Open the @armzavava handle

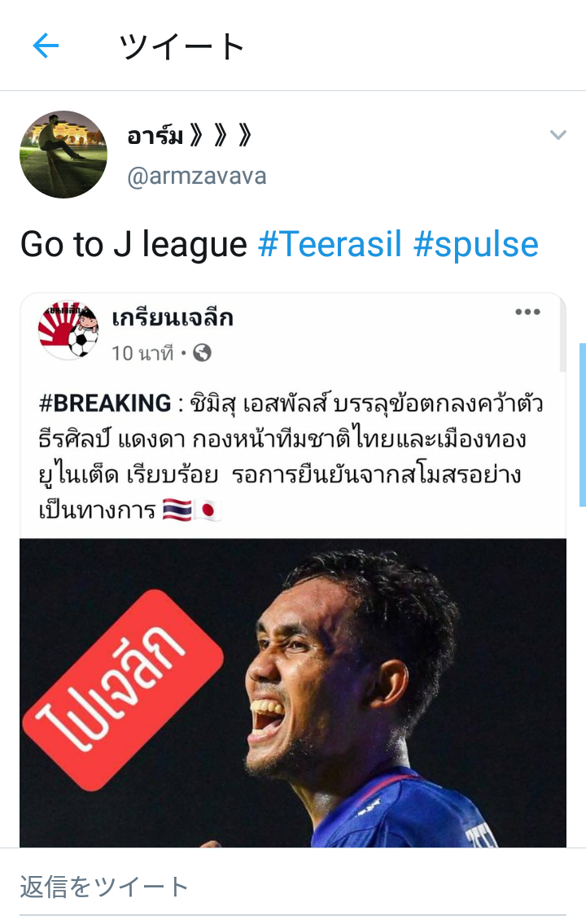197,177
